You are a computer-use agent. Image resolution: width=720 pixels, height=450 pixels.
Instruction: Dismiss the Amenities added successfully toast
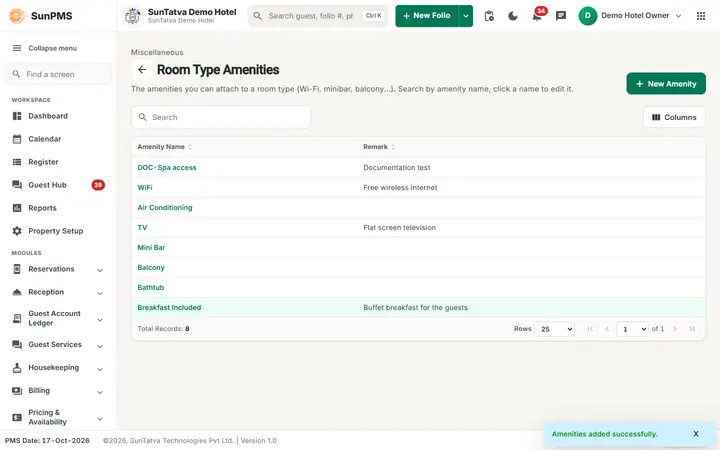pos(696,433)
